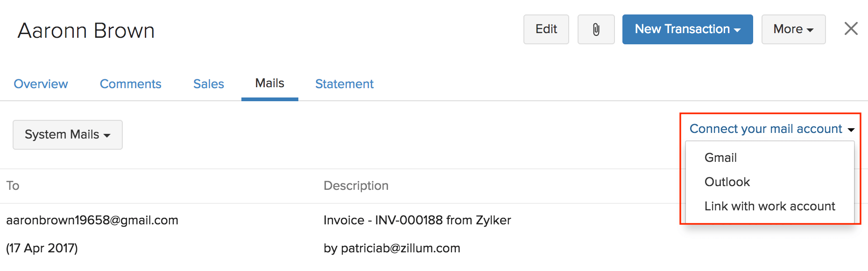868x271 pixels.
Task: Choose Gmail from the mail account menu
Action: pos(720,158)
